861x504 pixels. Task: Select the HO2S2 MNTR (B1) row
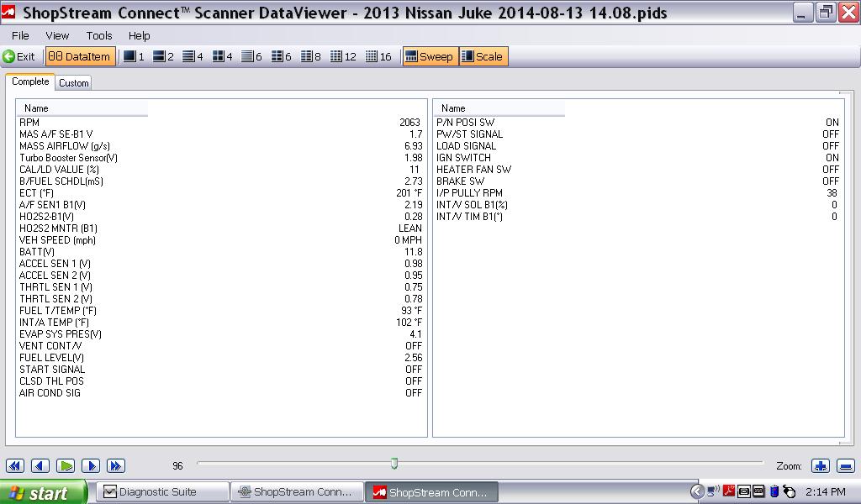tap(221, 228)
